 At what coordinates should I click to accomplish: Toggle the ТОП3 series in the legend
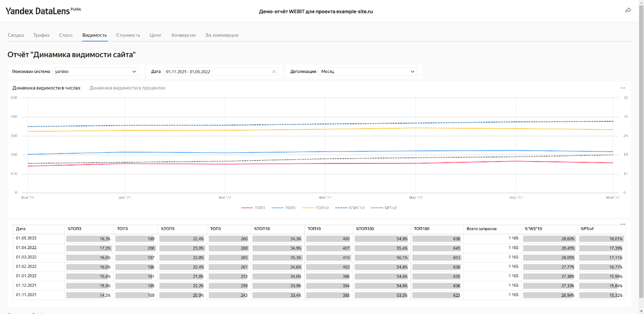point(253,207)
